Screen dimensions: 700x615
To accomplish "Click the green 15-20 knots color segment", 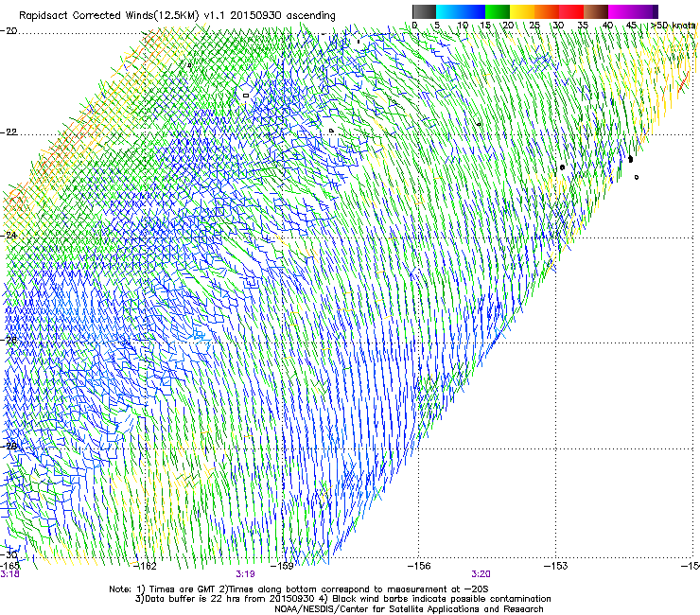I will 498,11.
